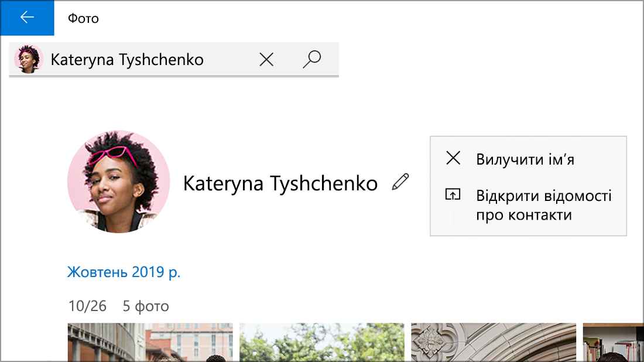This screenshot has height=362, width=644.
Task: Click the Kateryna Tyshchenko name heading
Action: click(x=280, y=183)
